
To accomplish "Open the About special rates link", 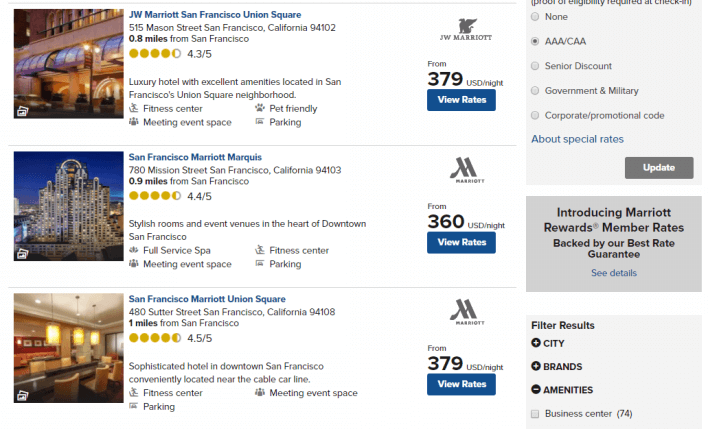I will pos(577,139).
